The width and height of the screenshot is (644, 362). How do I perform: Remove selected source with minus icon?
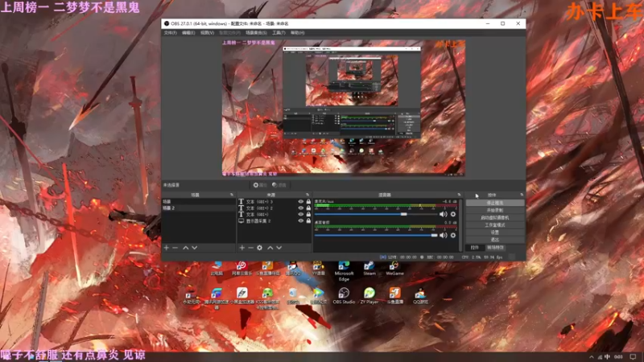click(x=250, y=248)
